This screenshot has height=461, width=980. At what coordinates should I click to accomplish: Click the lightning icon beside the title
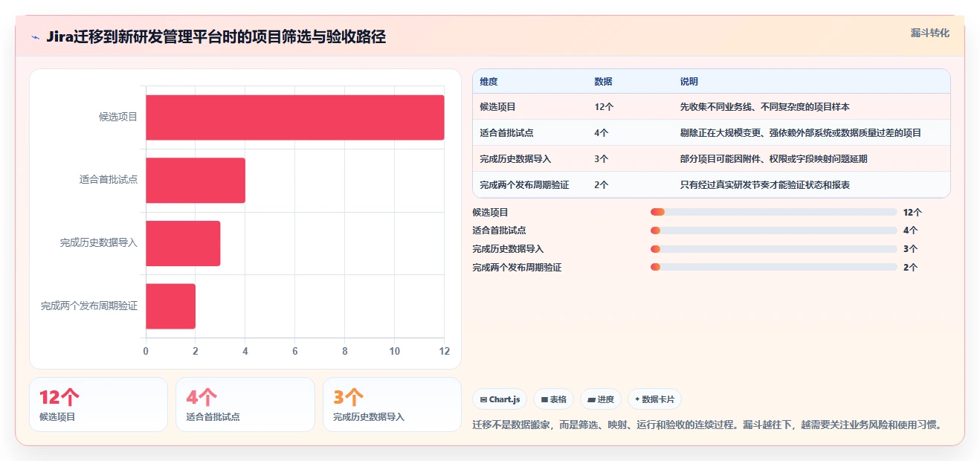pyautogui.click(x=36, y=37)
